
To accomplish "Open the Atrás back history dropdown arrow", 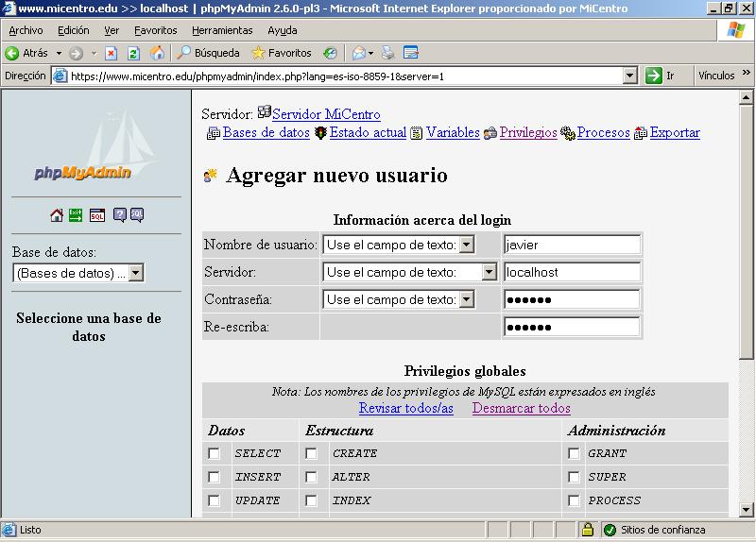I will (59, 53).
